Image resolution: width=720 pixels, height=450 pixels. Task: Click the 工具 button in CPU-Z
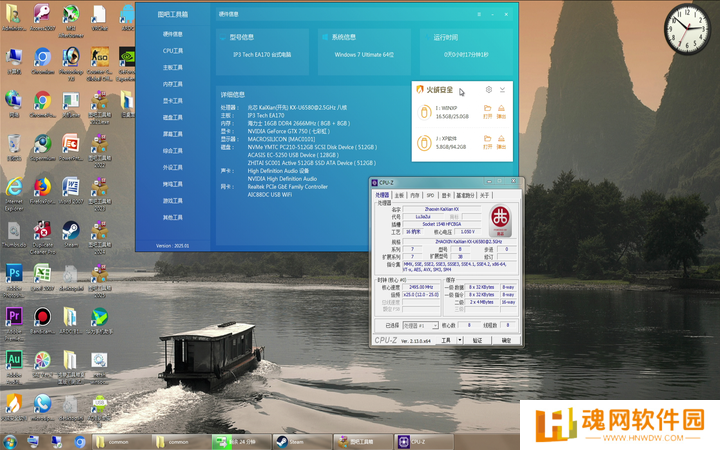click(x=446, y=340)
